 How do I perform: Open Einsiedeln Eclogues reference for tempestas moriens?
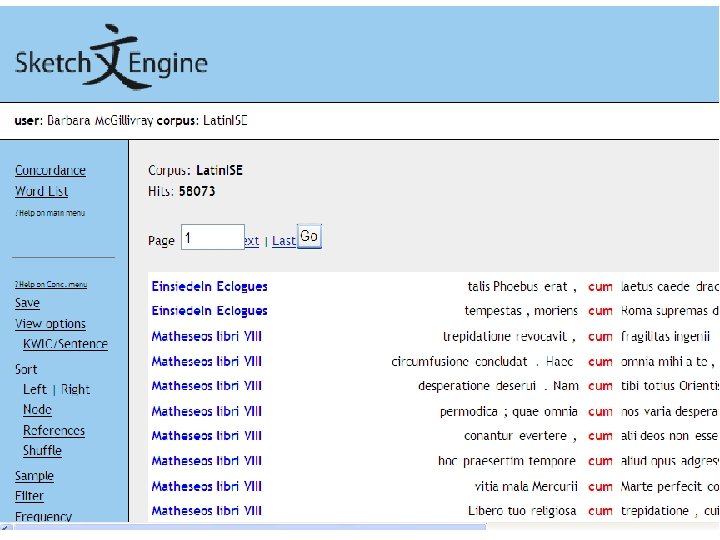(209, 311)
